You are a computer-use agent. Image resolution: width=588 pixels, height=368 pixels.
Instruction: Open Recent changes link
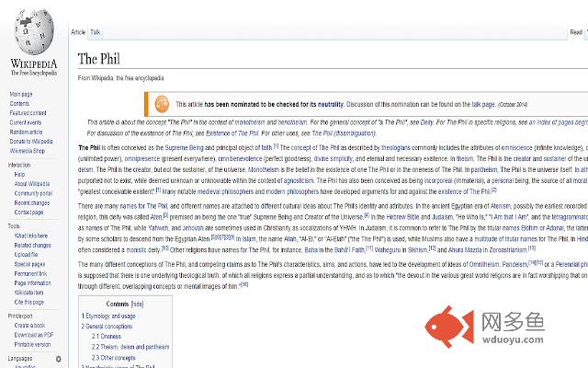(32, 202)
